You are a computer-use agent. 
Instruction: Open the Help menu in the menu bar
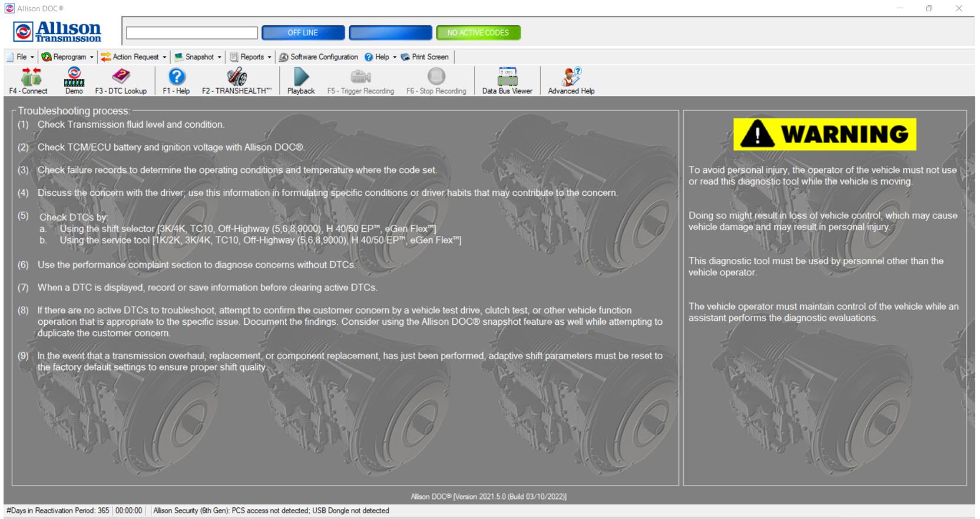[x=381, y=57]
